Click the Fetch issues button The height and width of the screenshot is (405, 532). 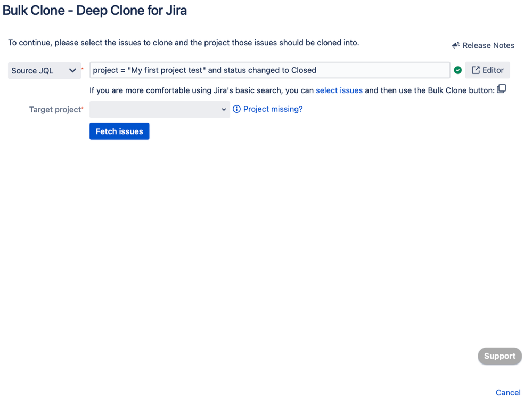pyautogui.click(x=119, y=131)
